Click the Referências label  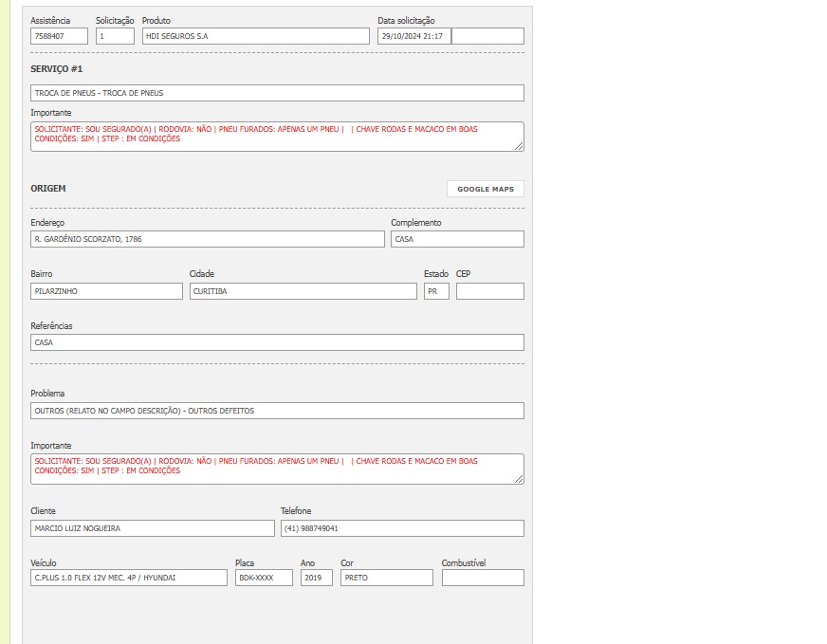coord(51,326)
